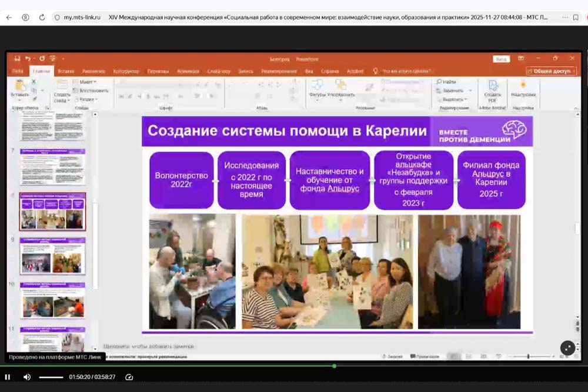The height and width of the screenshot is (392, 588).
Task: Switch to the Вставка ribbon tab
Action: coord(66,71)
